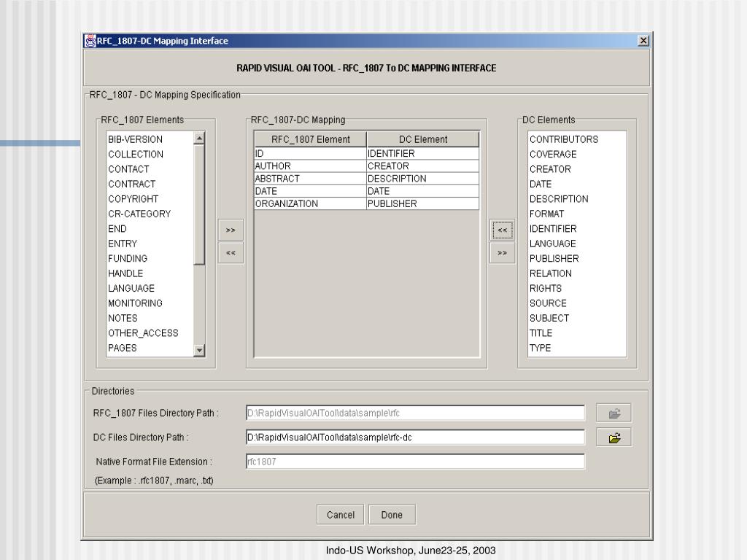Click the Cancel button
Screen dimensions: 747x560
pyautogui.click(x=340, y=515)
